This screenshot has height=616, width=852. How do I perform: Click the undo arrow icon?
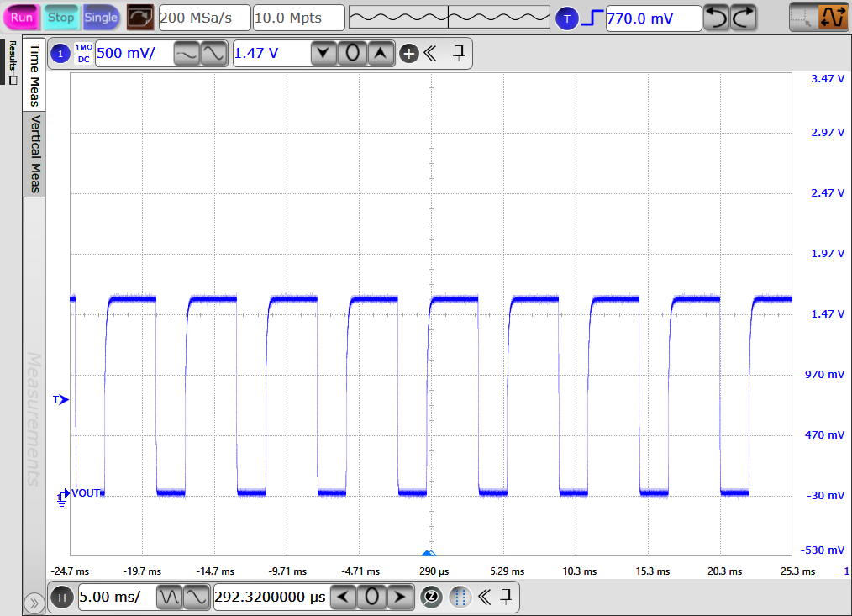(715, 17)
